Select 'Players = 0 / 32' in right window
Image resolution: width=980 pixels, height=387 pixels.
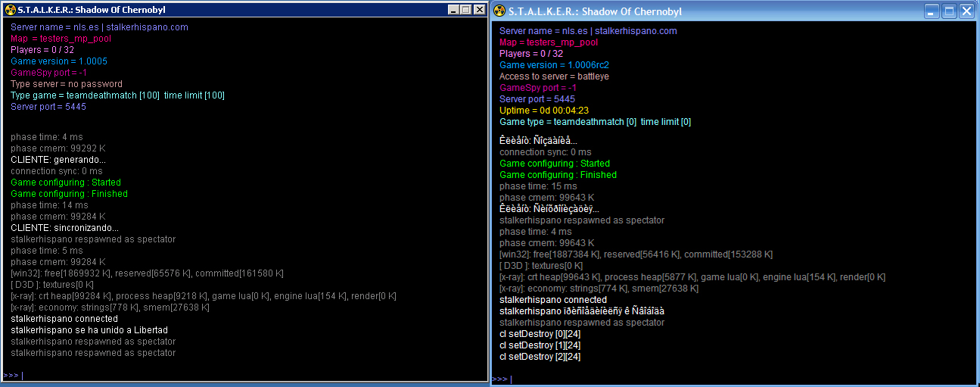click(x=531, y=54)
